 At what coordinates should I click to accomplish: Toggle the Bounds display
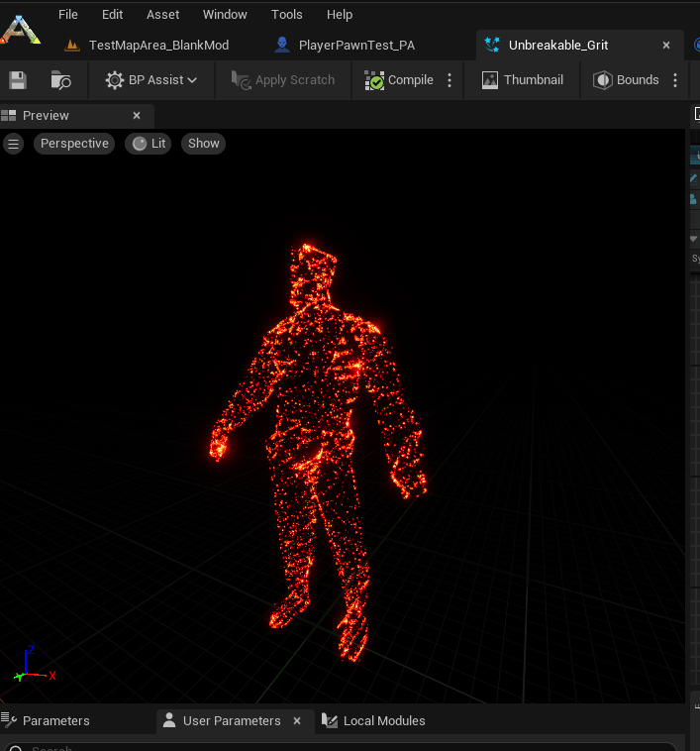626,80
